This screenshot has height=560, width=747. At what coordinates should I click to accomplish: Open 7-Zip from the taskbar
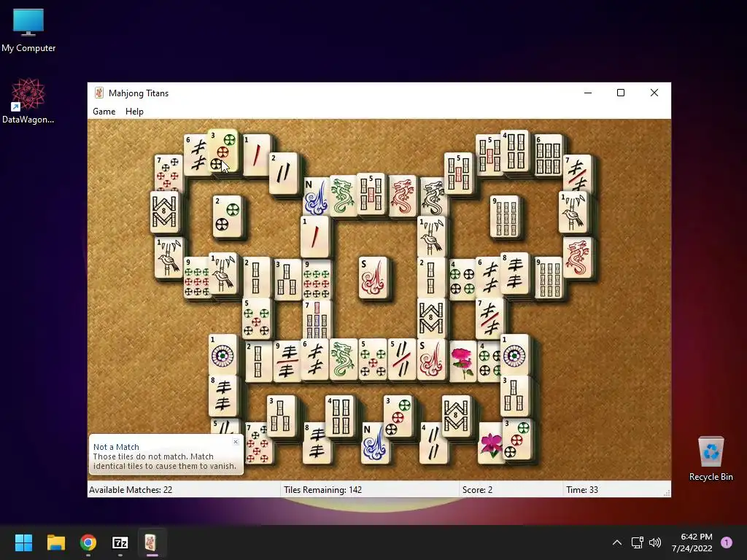120,542
